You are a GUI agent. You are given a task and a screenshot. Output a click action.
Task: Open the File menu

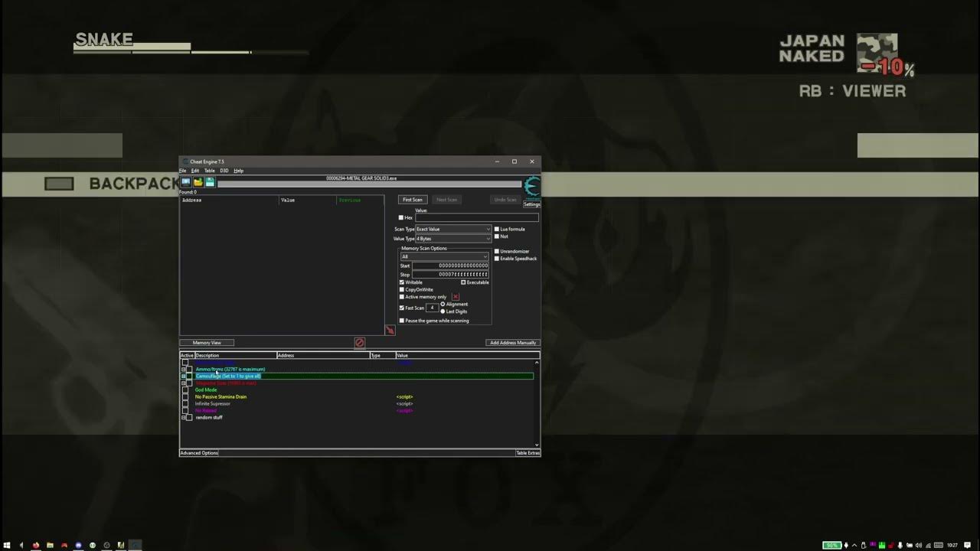click(183, 171)
